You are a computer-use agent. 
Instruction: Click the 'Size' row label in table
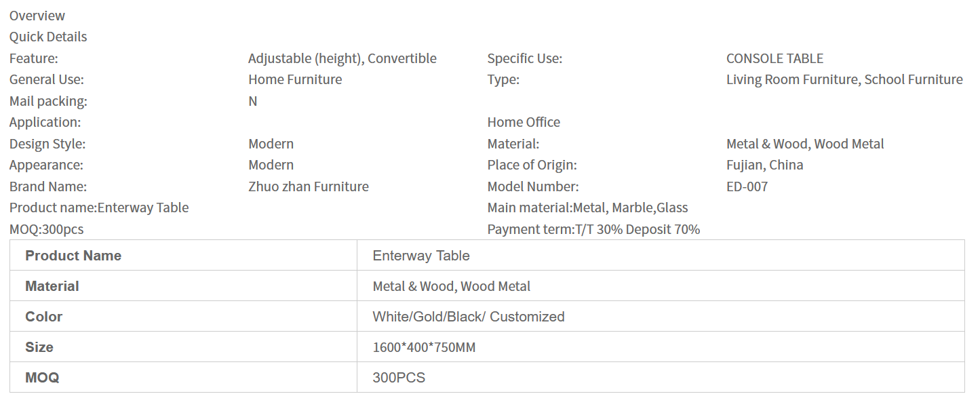coord(39,347)
